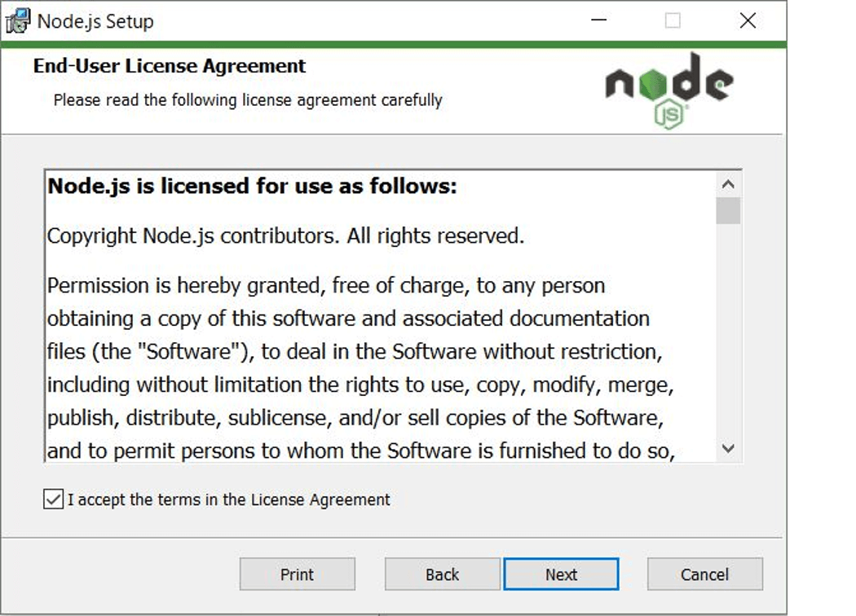Click the empty scrollbar track below the thumb

click(728, 329)
